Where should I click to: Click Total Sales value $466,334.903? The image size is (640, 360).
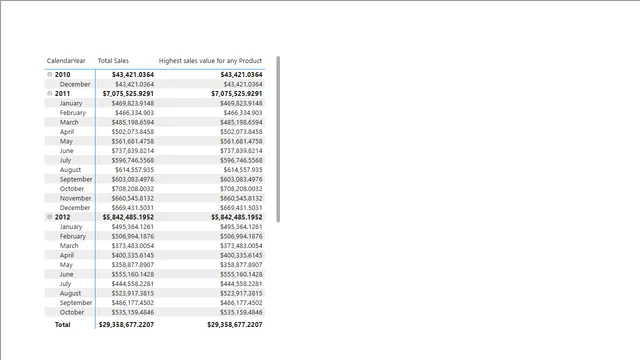tap(134, 113)
